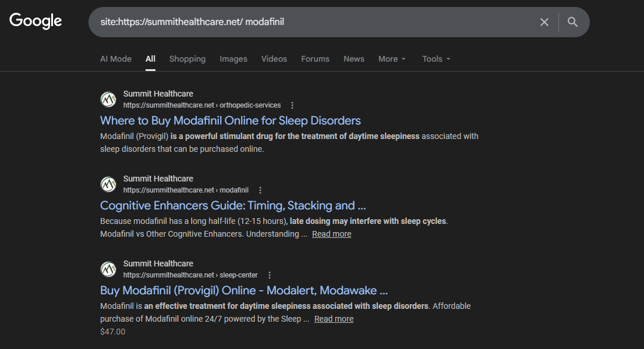This screenshot has height=349, width=644.
Task: Expand the More dropdown menu
Action: (392, 59)
